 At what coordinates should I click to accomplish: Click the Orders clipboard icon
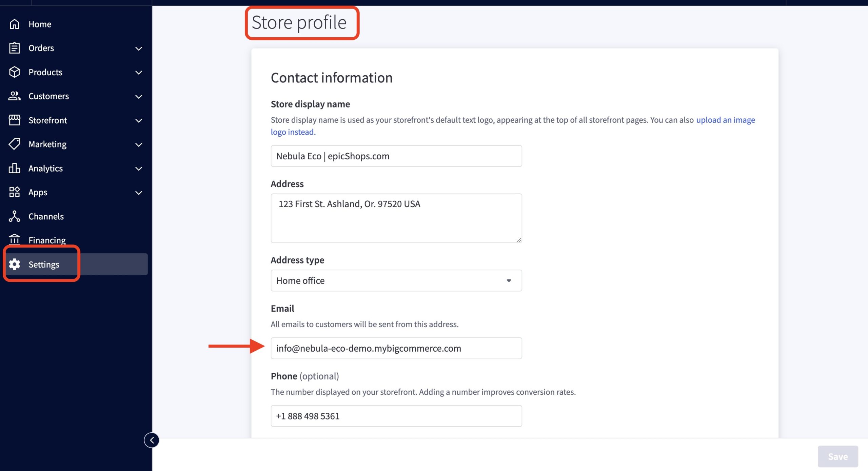pyautogui.click(x=14, y=48)
